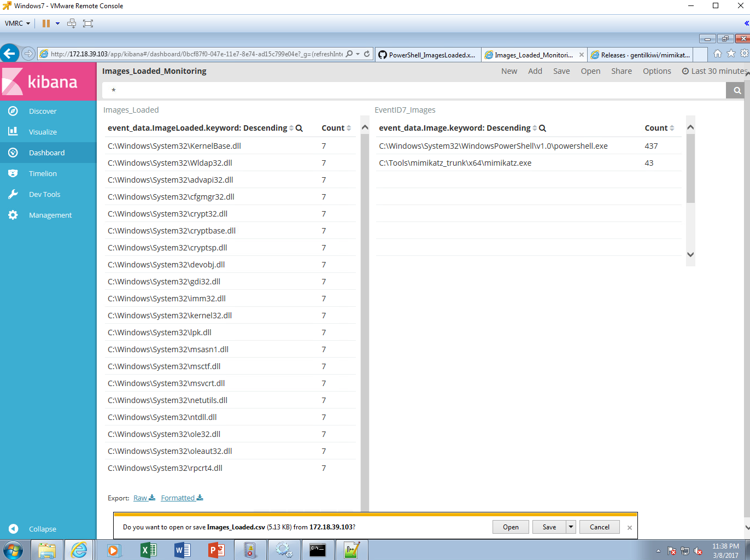Filter ImageLoaded column using magnifier icon

[x=299, y=128]
